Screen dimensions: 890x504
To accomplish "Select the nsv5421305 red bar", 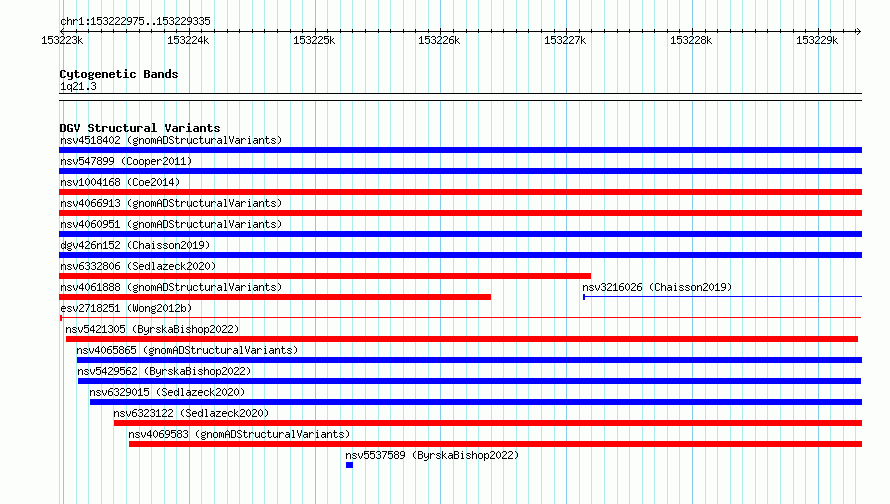I will [x=461, y=339].
